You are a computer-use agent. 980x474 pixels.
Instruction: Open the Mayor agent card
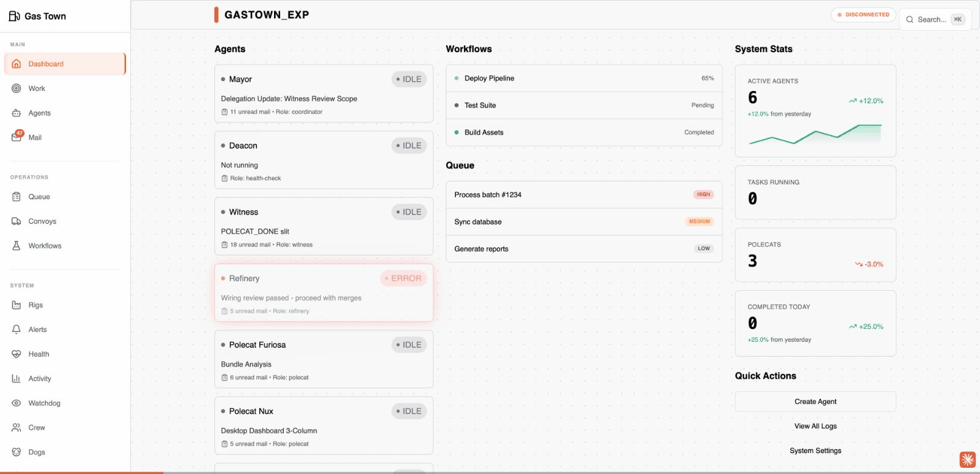[x=324, y=93]
